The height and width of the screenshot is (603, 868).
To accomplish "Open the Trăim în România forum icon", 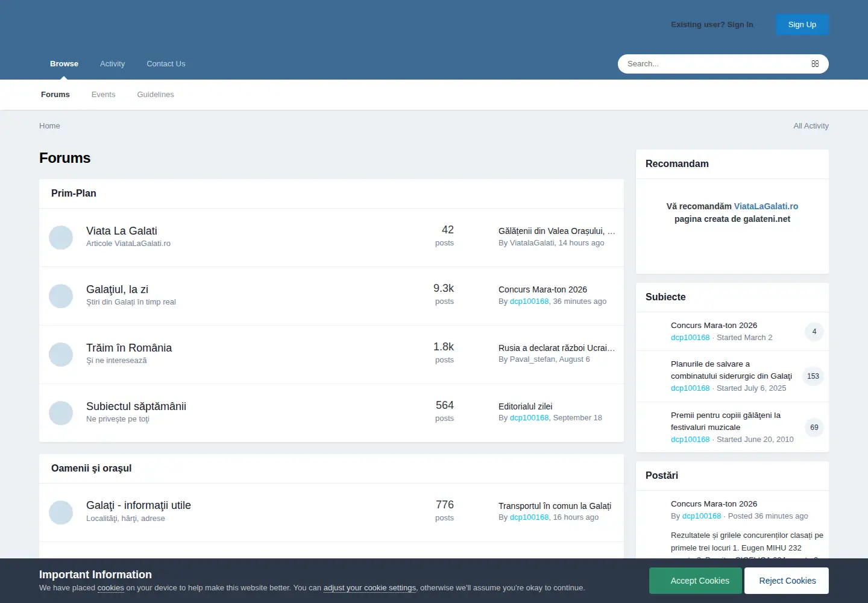I will (61, 355).
